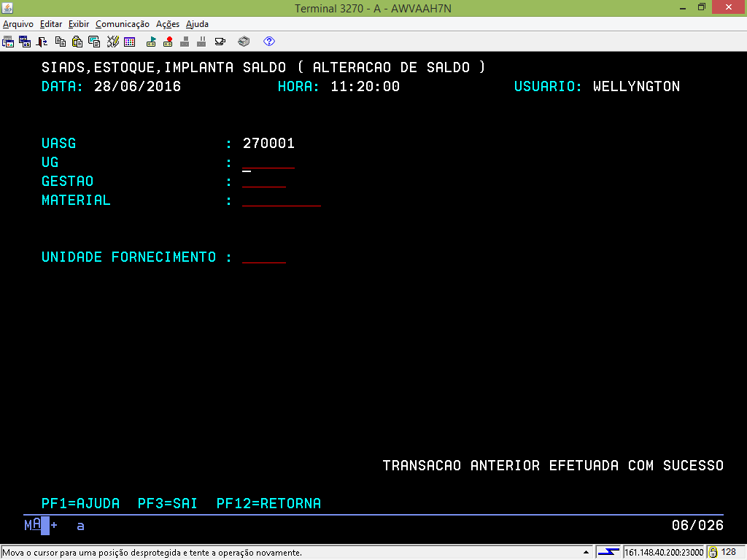Click PF1=AJUDA function key label

(x=80, y=503)
